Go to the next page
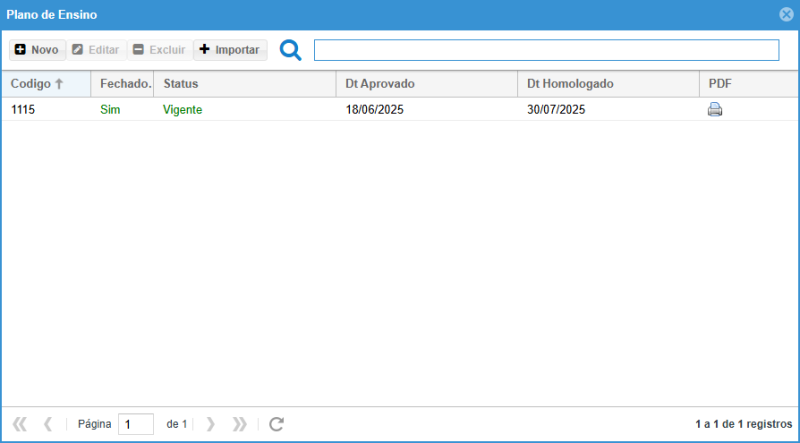800x443 pixels. [x=210, y=424]
